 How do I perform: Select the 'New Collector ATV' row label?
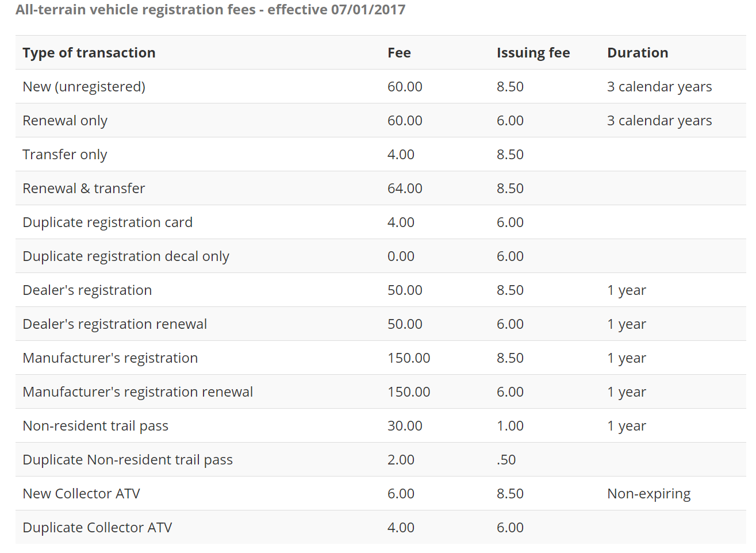[81, 494]
